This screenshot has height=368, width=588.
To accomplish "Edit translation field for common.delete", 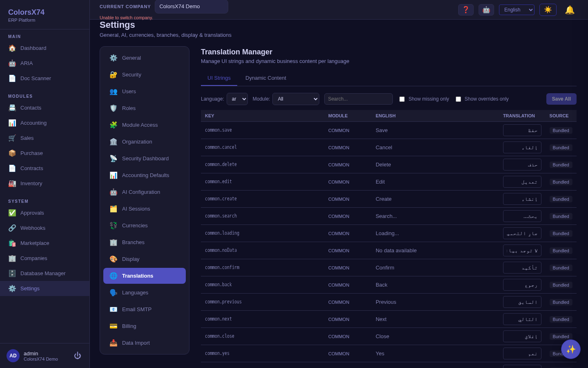I will coord(522,165).
